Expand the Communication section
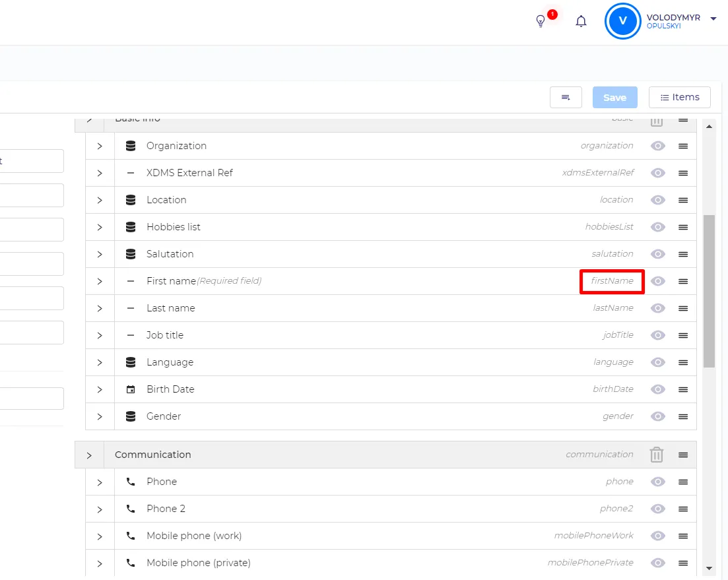The height and width of the screenshot is (580, 728). [89, 456]
